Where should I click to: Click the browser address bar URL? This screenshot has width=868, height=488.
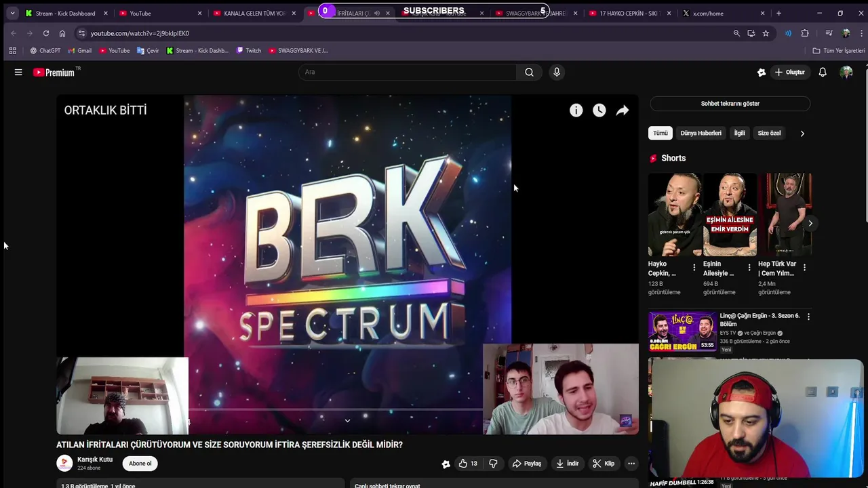(x=140, y=33)
